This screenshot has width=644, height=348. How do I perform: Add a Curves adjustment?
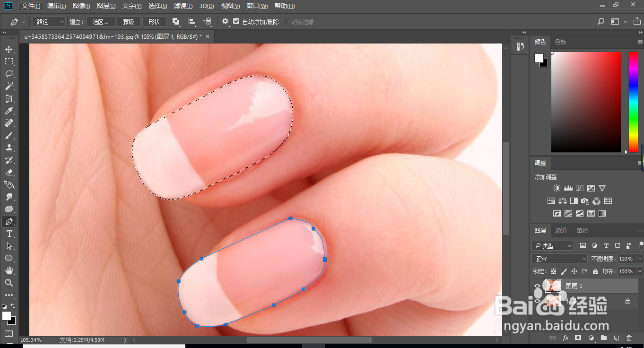pos(580,188)
